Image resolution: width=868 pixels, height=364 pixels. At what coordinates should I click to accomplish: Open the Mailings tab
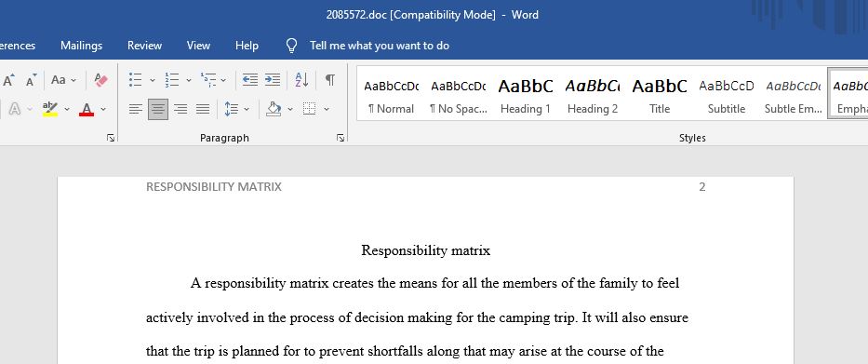pyautogui.click(x=81, y=46)
